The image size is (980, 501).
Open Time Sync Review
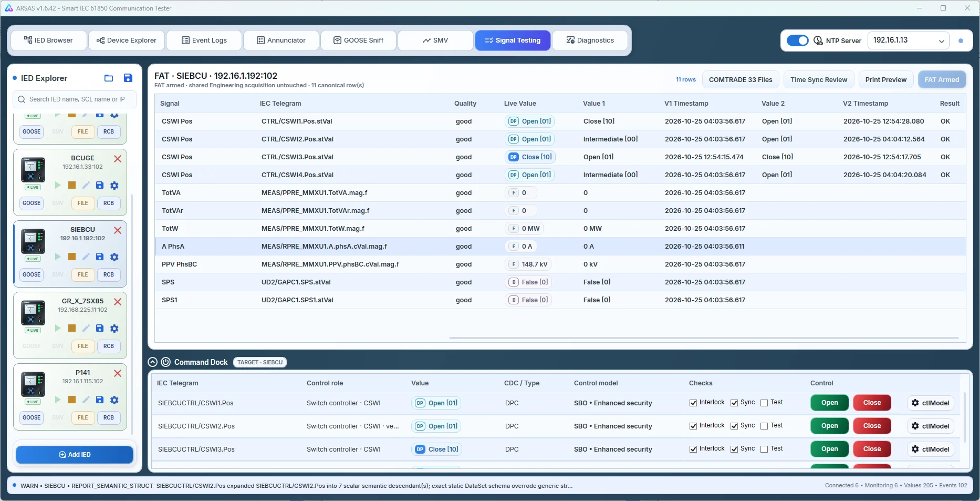coord(819,80)
